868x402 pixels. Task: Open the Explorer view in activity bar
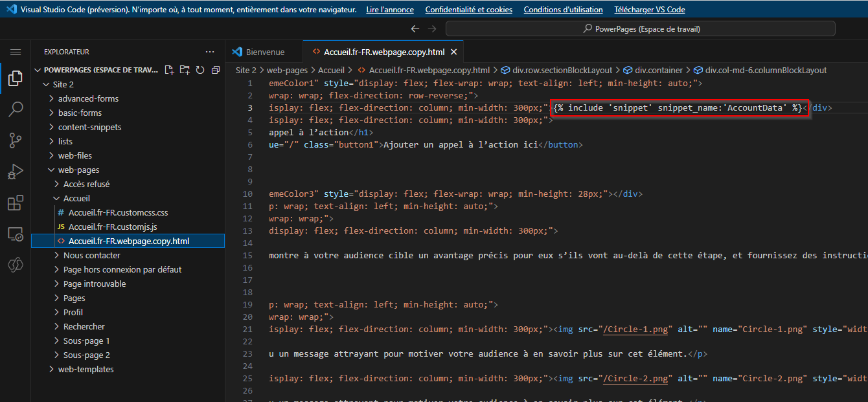coord(16,79)
